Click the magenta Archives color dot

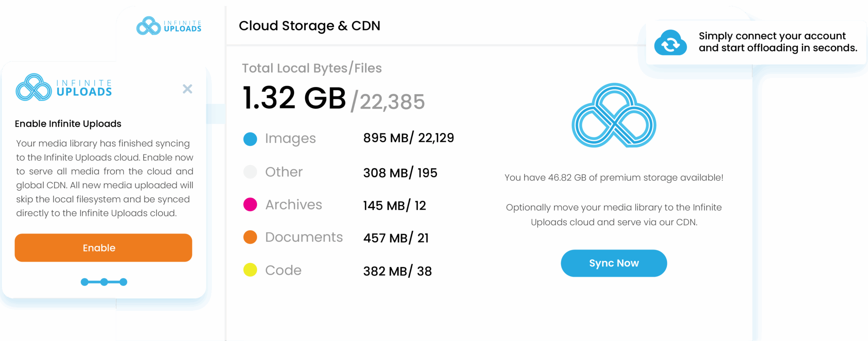click(250, 204)
